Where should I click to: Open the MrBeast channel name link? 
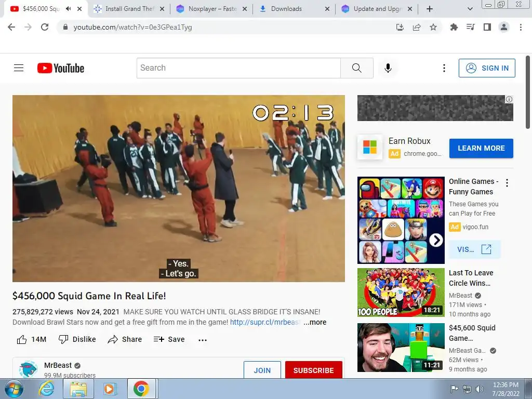coord(58,365)
